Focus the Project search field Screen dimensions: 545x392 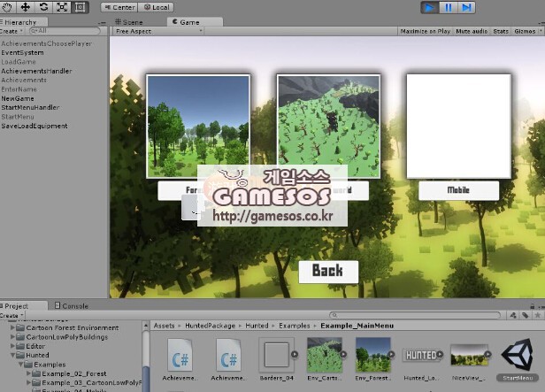[x=415, y=315]
